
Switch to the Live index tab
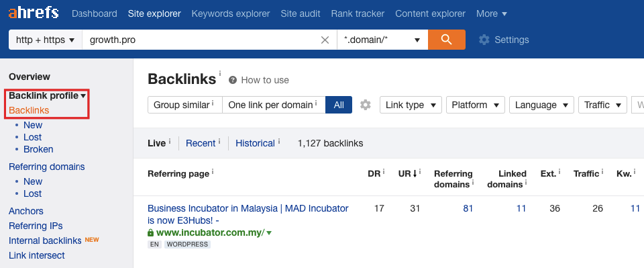[x=156, y=143]
